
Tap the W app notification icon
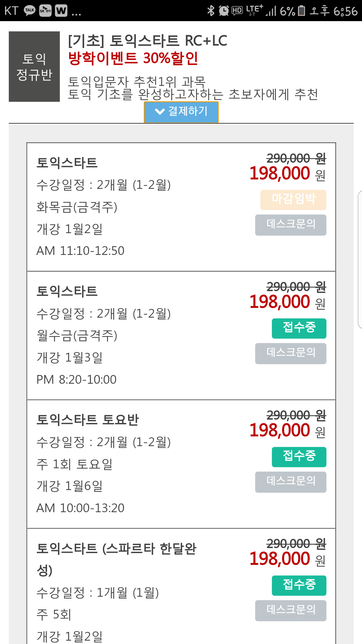click(x=61, y=11)
